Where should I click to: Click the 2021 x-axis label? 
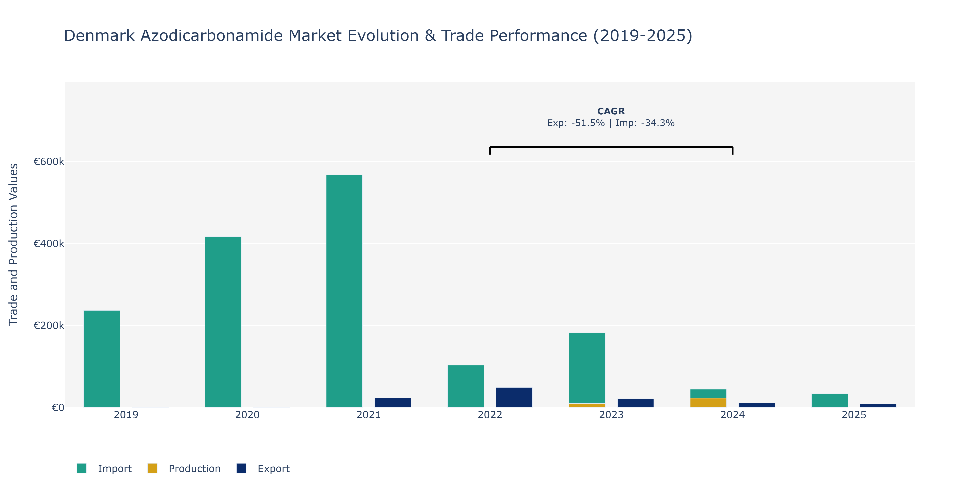369,415
